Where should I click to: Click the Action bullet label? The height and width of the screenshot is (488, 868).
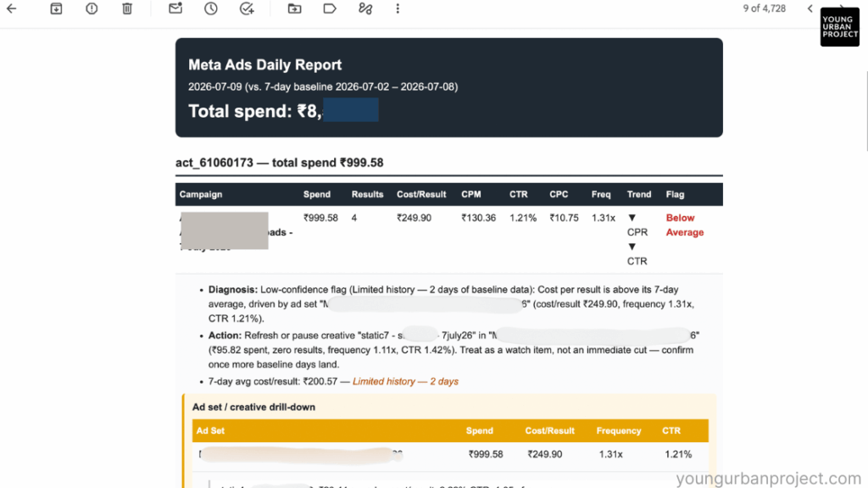(x=225, y=335)
